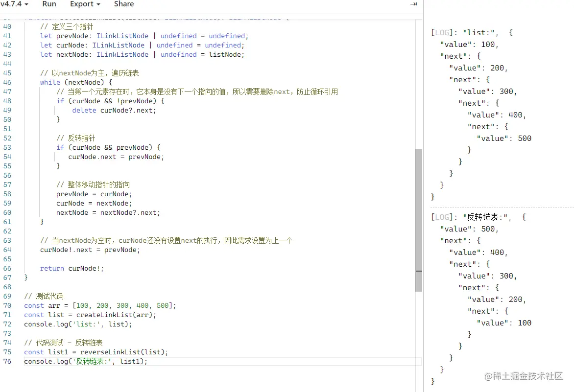Click 'return curNode!;' statement

click(x=72, y=268)
